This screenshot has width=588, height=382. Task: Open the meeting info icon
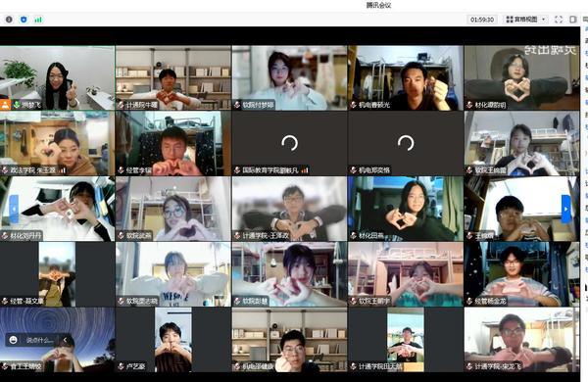point(9,20)
